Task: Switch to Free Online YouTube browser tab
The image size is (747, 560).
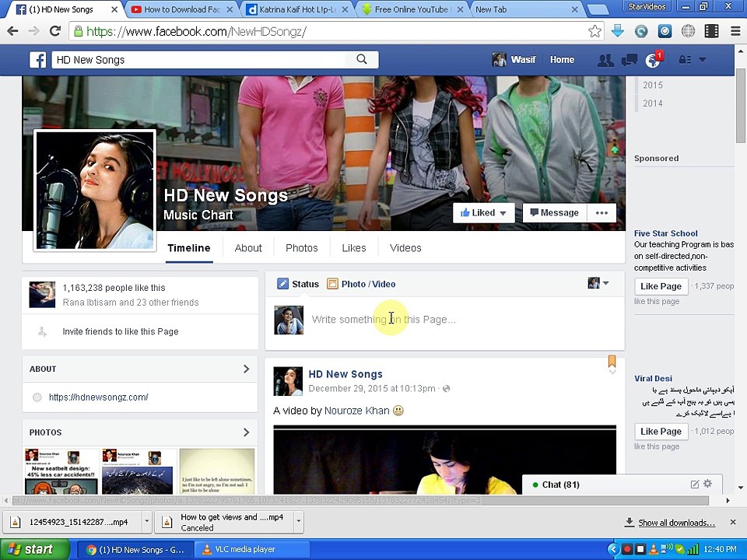Action: click(411, 9)
